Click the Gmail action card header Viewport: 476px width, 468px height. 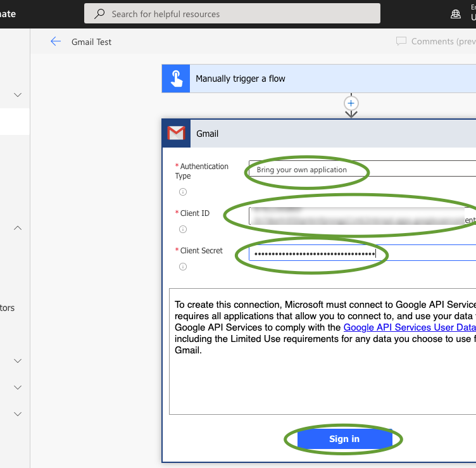pos(319,134)
